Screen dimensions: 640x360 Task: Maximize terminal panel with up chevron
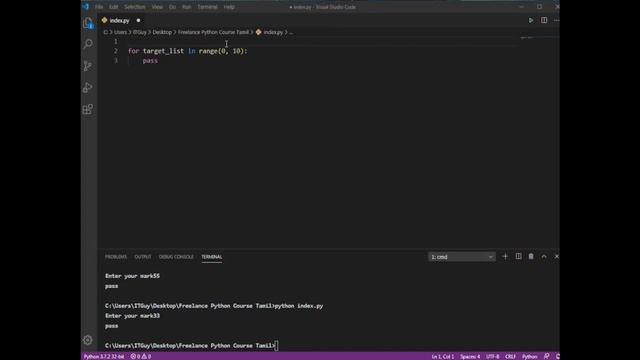point(544,257)
